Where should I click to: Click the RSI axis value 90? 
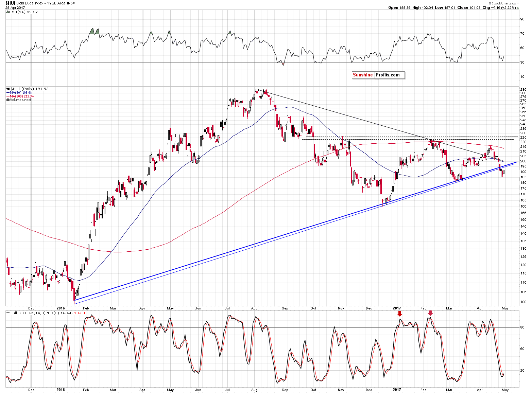(x=522, y=19)
